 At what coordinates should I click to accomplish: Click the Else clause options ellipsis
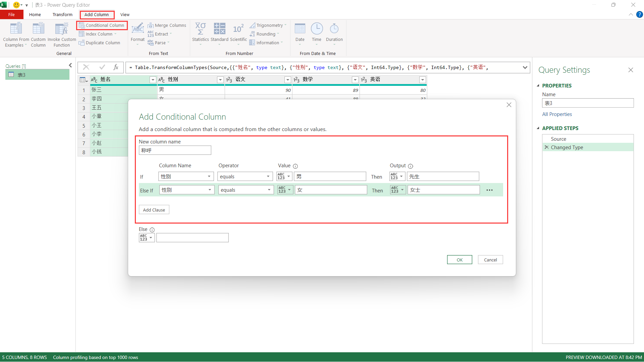pos(489,190)
